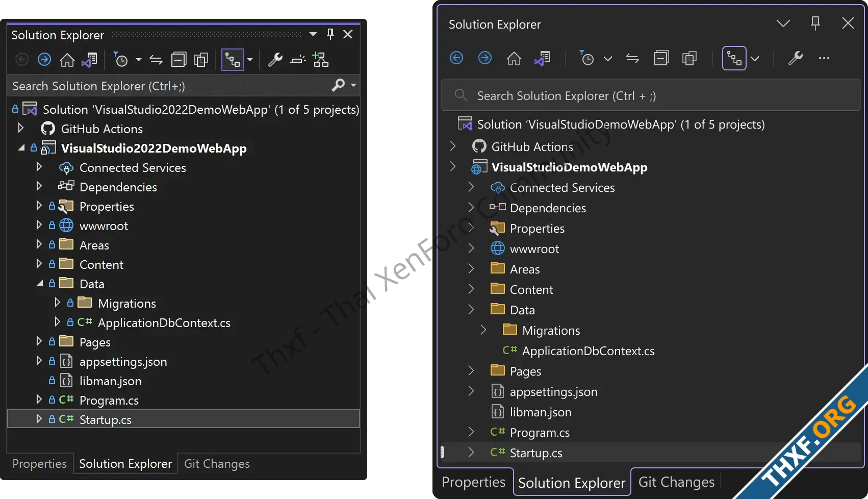Click Home icon in left Solution Explorer toolbar
Viewport: 868px width, 499px height.
(67, 60)
